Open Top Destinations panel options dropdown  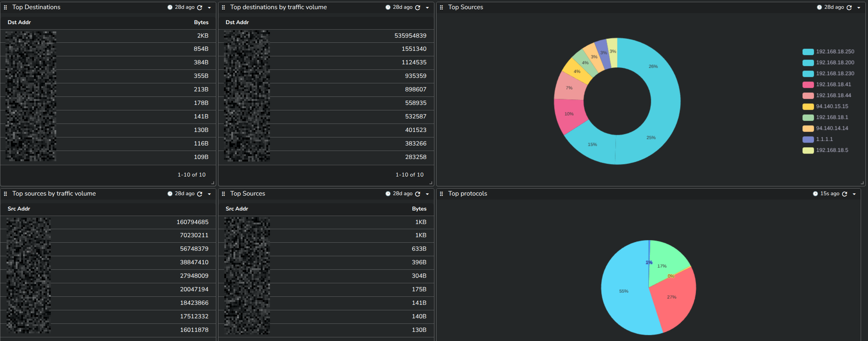click(x=209, y=8)
